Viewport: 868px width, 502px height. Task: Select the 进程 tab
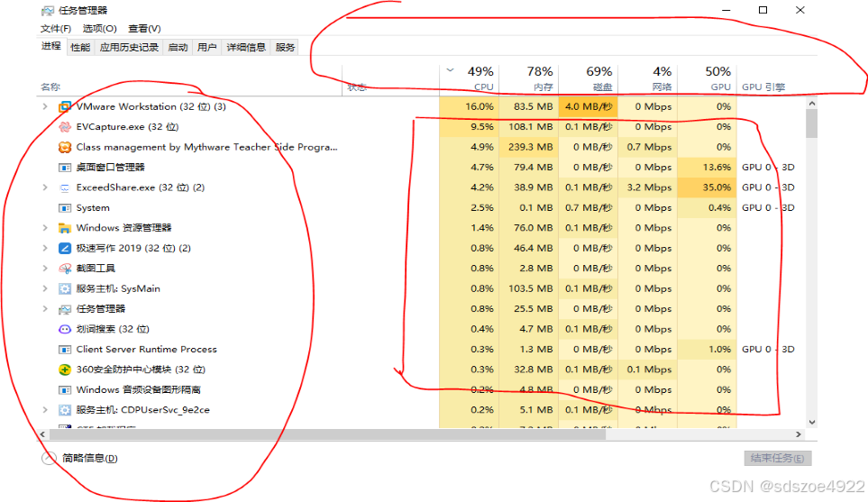pos(51,47)
